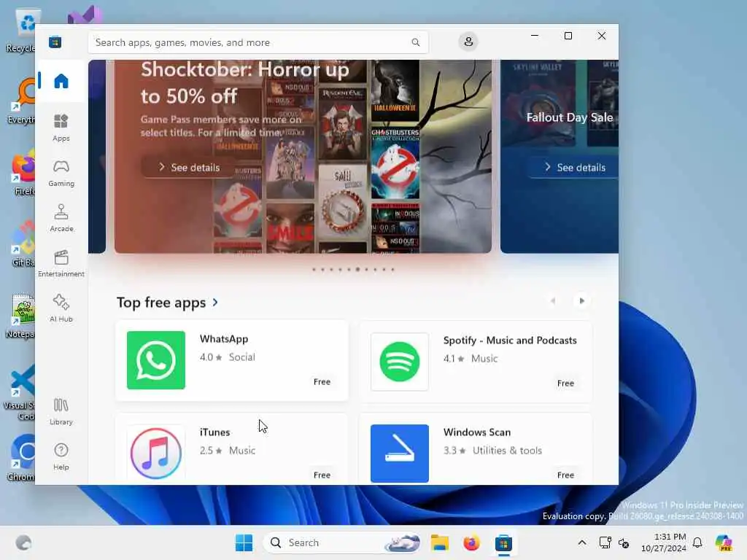The image size is (747, 560).
Task: Click the iTunes app icon
Action: click(x=156, y=454)
